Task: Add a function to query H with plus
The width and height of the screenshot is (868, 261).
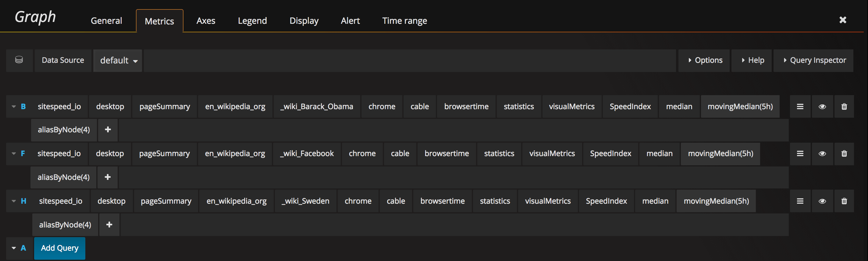Action: coord(109,225)
